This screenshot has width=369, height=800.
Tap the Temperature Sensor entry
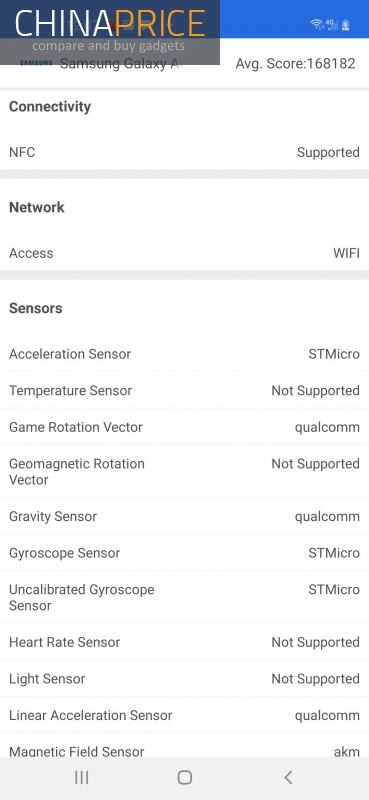tap(184, 390)
